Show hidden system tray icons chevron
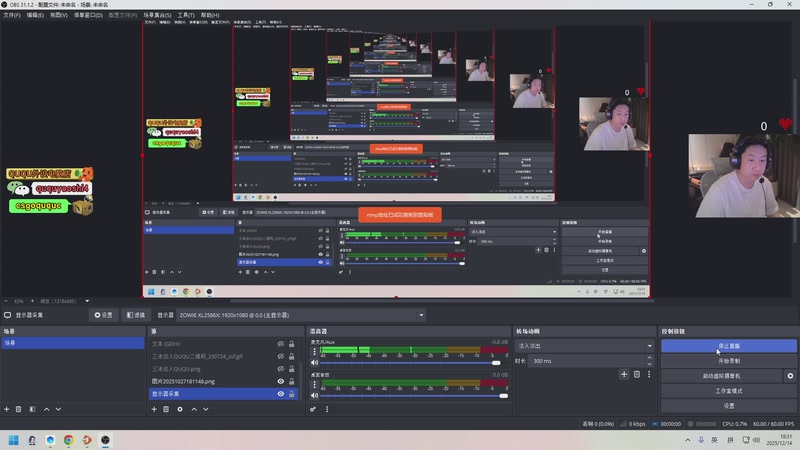800x450 pixels. pos(688,440)
